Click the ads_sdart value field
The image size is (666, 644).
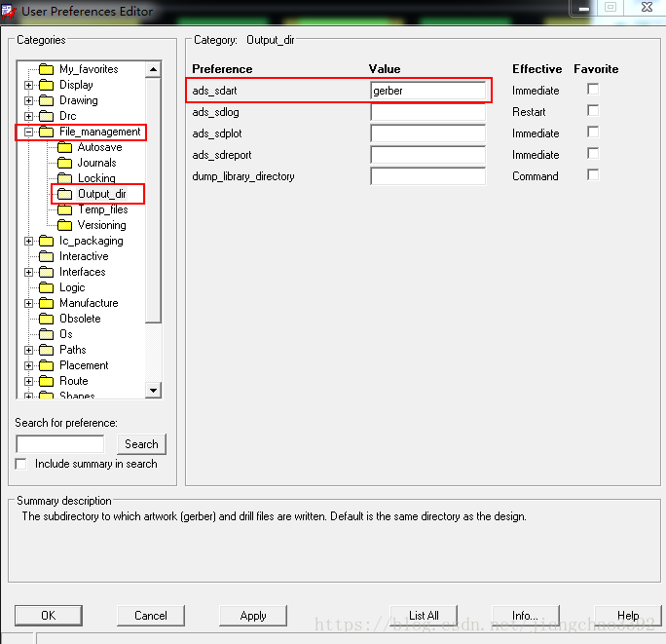428,91
